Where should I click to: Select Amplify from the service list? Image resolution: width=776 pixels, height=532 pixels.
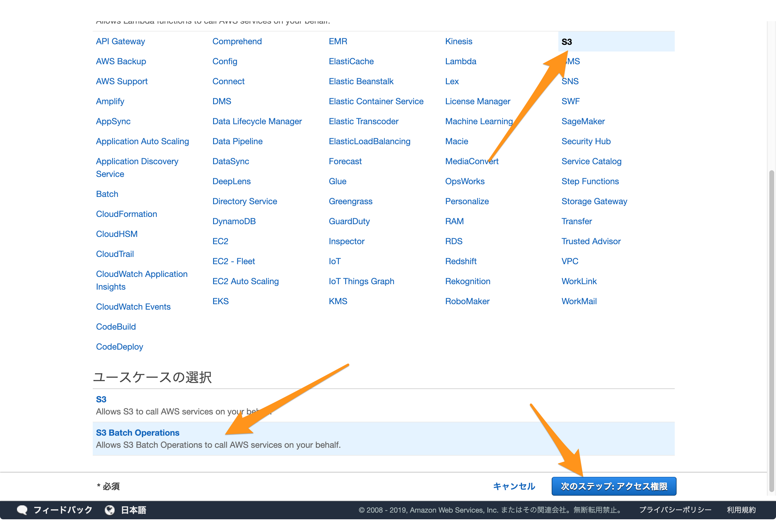[x=110, y=101]
